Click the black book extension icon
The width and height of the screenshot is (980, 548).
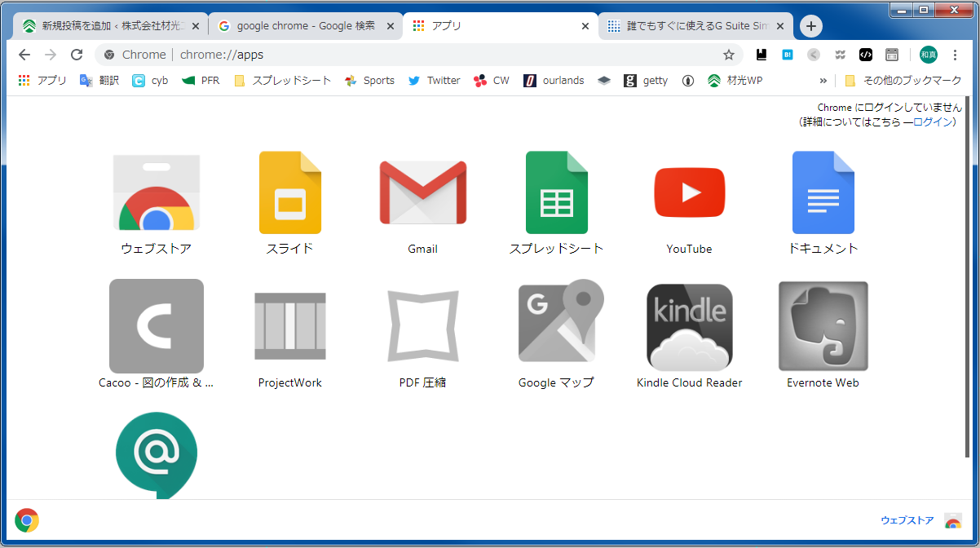[761, 55]
